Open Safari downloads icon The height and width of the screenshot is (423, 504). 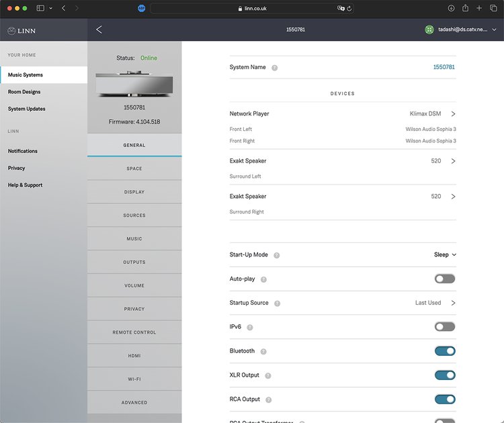pyautogui.click(x=450, y=8)
